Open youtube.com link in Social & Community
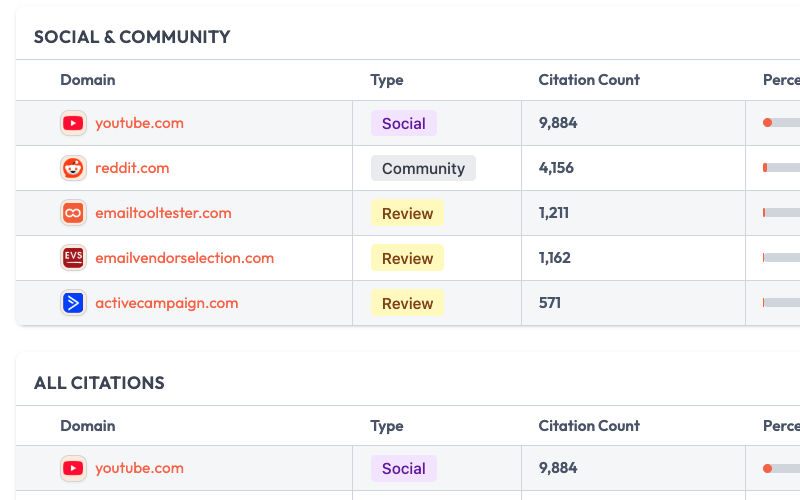The image size is (800, 500). [139, 123]
